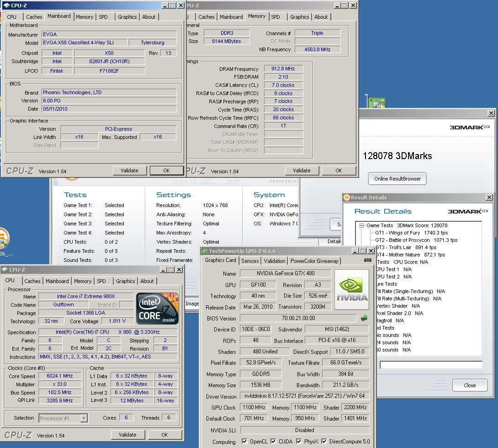Toggle the DirectCompute 5.0 checkbox
Screen dimensions: 498x448
tap(323, 441)
